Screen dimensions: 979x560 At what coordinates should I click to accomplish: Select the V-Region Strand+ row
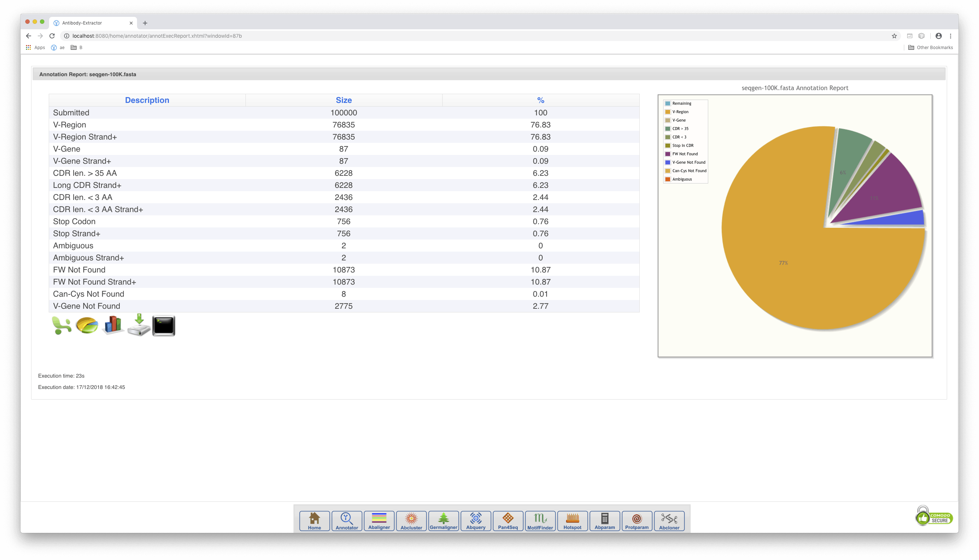(344, 137)
